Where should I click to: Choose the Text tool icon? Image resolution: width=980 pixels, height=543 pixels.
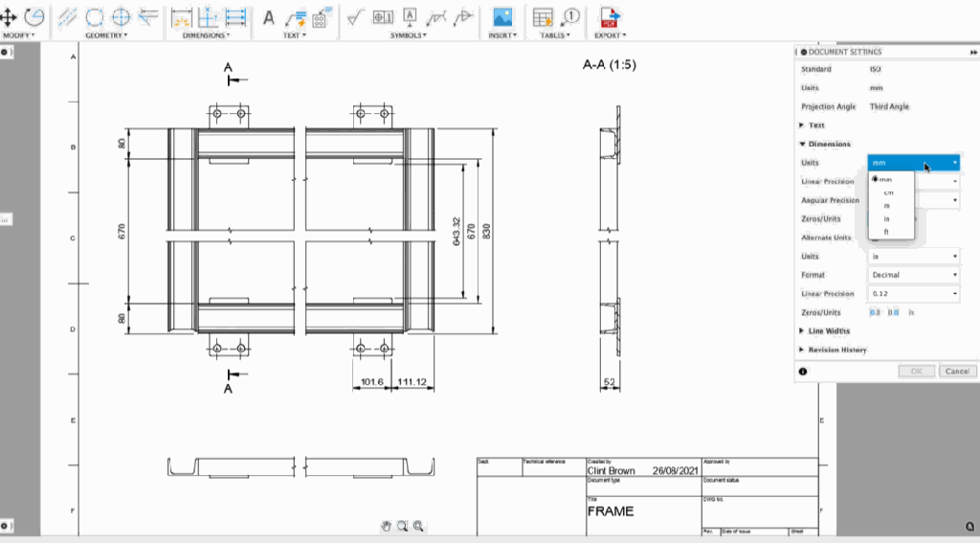pyautogui.click(x=269, y=17)
